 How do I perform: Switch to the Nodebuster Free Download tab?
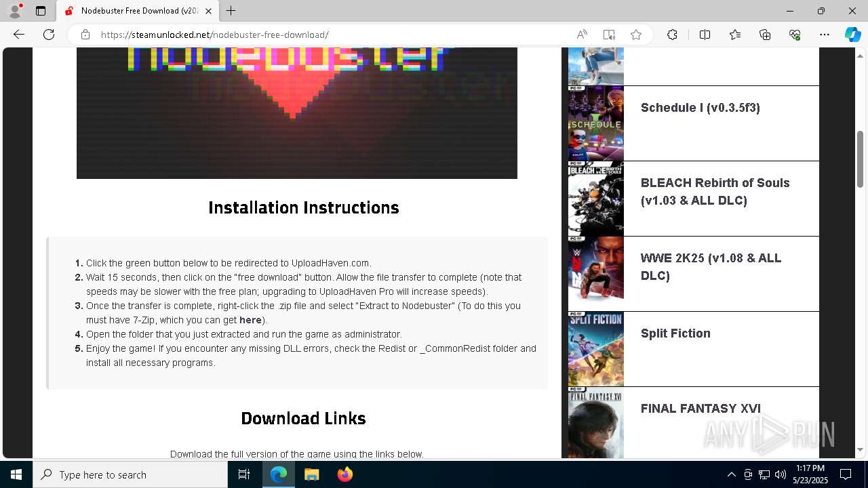tap(138, 11)
